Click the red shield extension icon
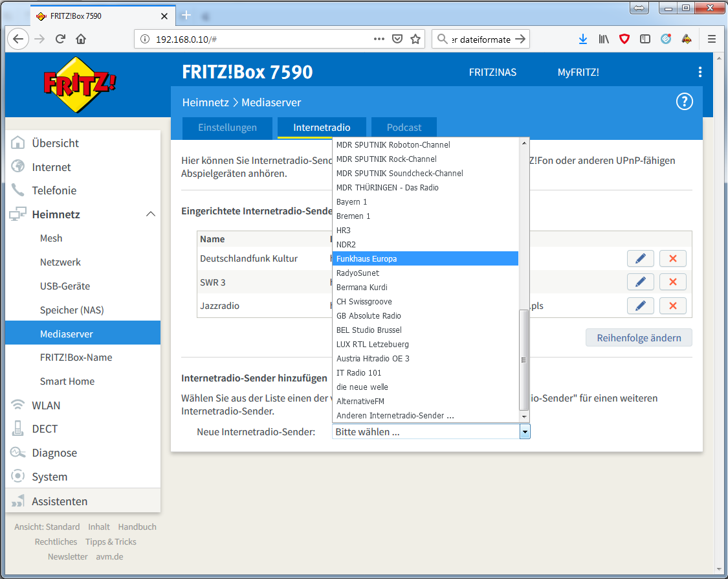The height and width of the screenshot is (579, 728). tap(624, 39)
